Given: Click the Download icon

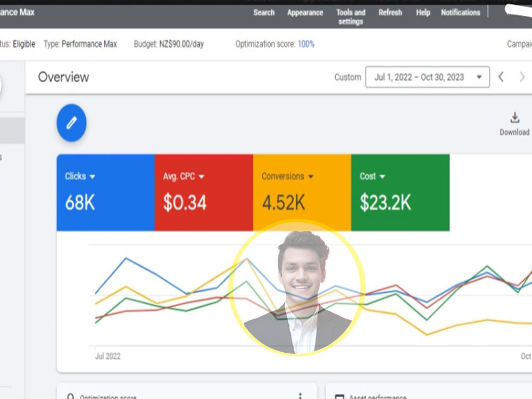Looking at the screenshot, I should 514,118.
